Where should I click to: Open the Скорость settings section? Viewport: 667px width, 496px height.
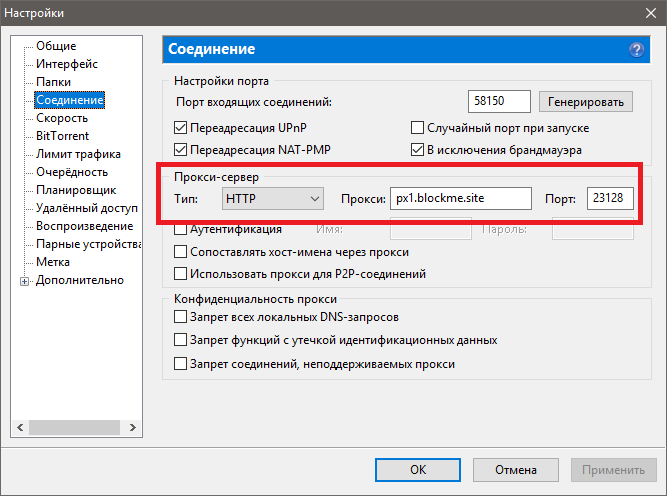tap(62, 118)
